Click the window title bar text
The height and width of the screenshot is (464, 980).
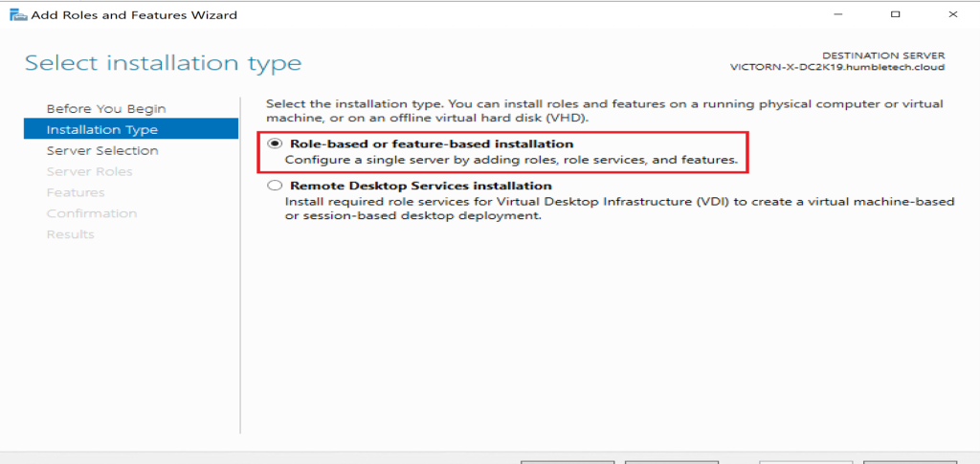click(x=135, y=15)
